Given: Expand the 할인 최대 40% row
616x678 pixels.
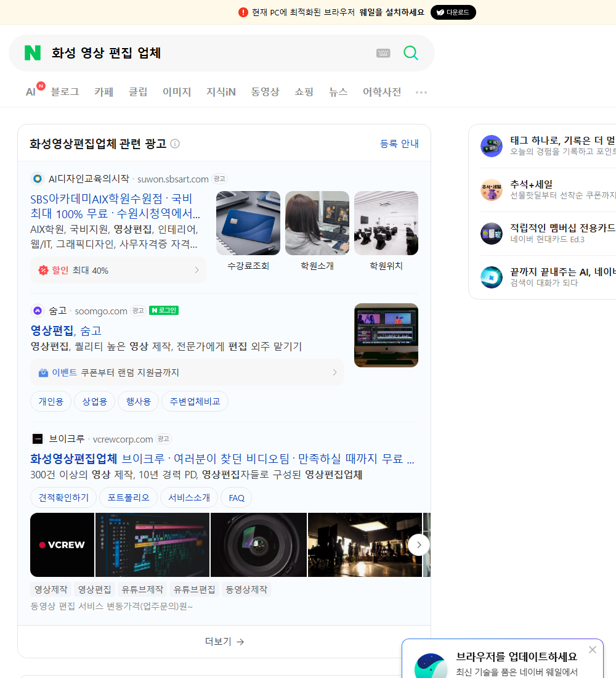Looking at the screenshot, I should (x=118, y=270).
